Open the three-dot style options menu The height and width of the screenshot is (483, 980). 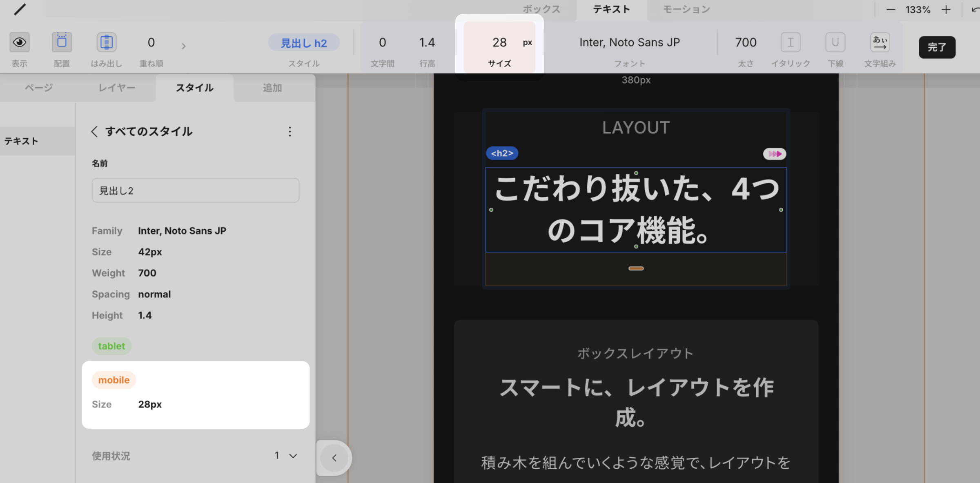coord(290,131)
